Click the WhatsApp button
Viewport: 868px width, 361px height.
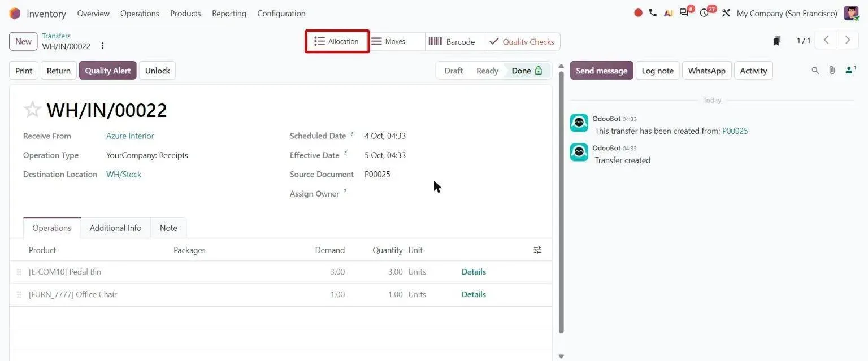[x=706, y=71]
